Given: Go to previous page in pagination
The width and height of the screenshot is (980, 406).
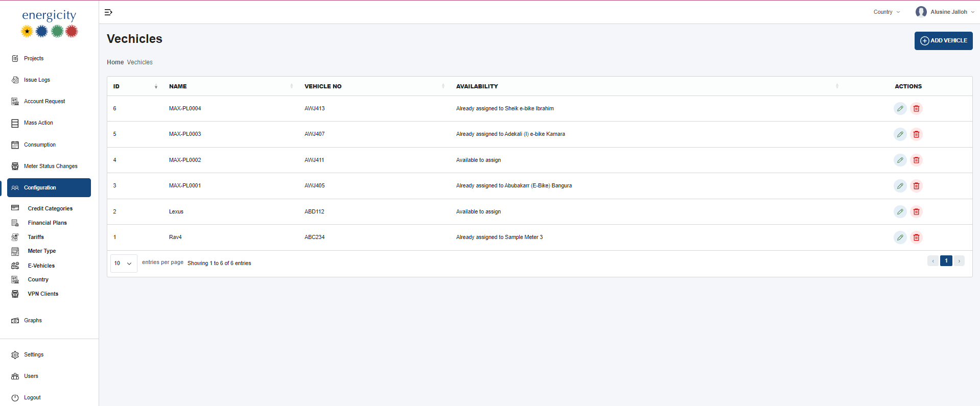Looking at the screenshot, I should [933, 261].
